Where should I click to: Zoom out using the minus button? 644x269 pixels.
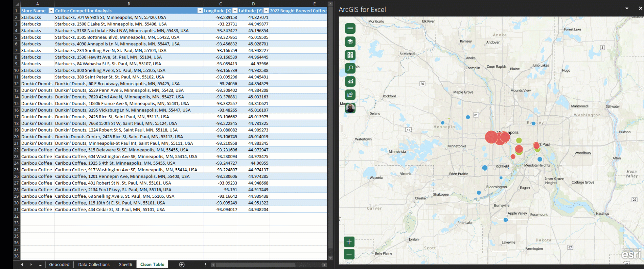pos(349,254)
